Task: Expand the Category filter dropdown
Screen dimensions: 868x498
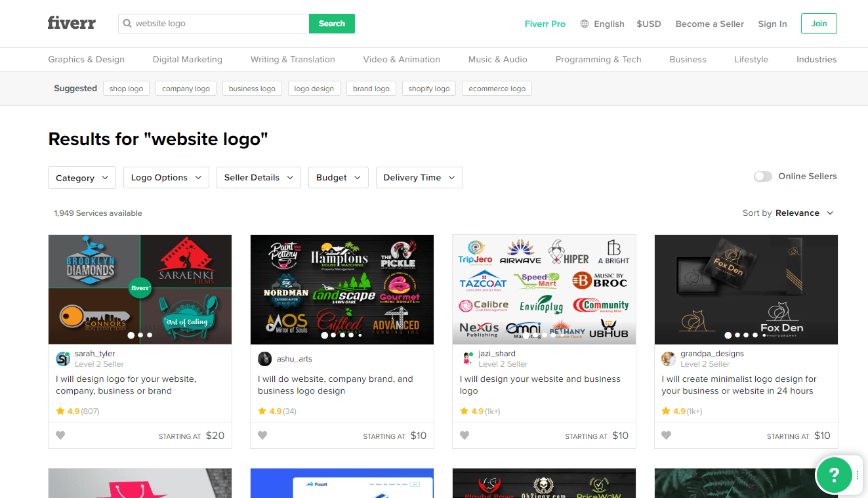Action: pyautogui.click(x=82, y=178)
